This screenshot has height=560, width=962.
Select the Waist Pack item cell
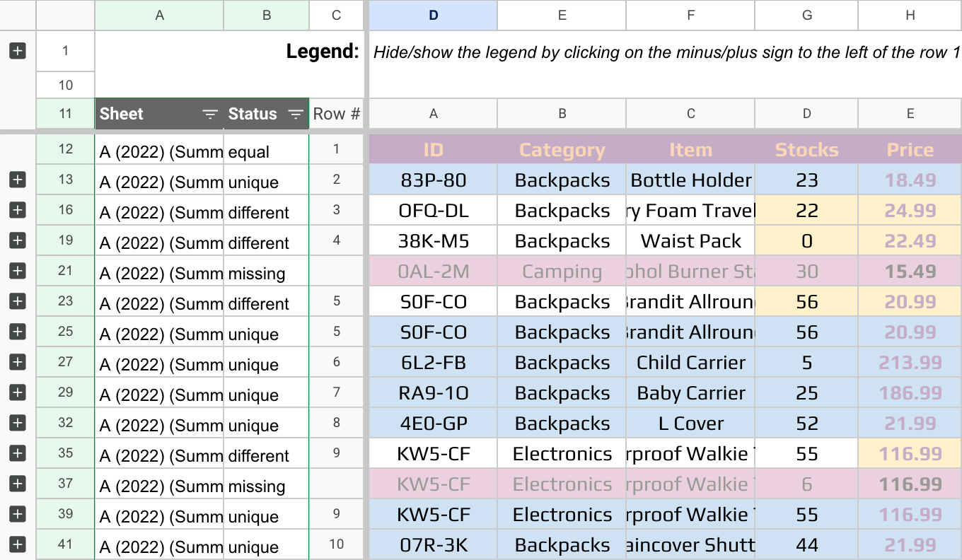click(690, 240)
